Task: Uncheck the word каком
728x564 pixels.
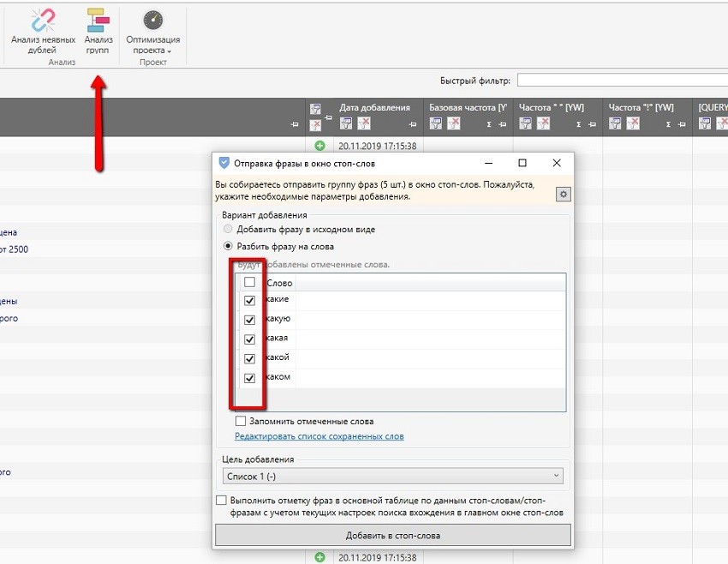Action: 249,378
